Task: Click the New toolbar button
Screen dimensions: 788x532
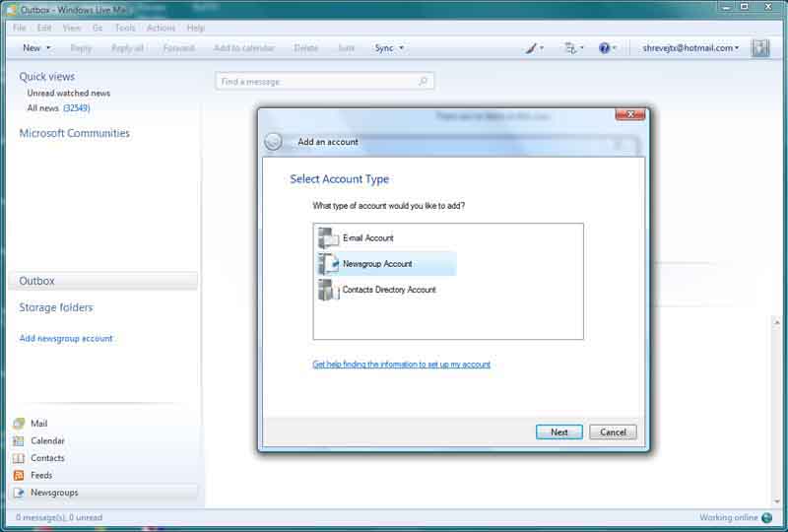Action: [x=32, y=48]
